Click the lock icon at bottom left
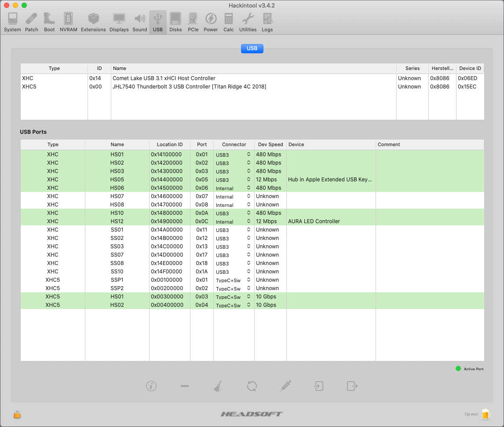The image size is (504, 427). pyautogui.click(x=17, y=414)
